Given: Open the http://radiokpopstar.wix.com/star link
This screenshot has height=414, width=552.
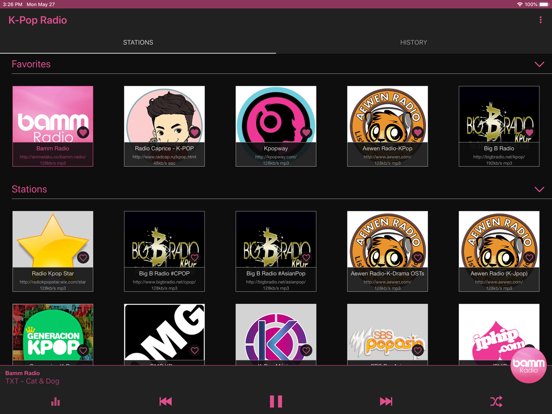Looking at the screenshot, I should tap(53, 282).
